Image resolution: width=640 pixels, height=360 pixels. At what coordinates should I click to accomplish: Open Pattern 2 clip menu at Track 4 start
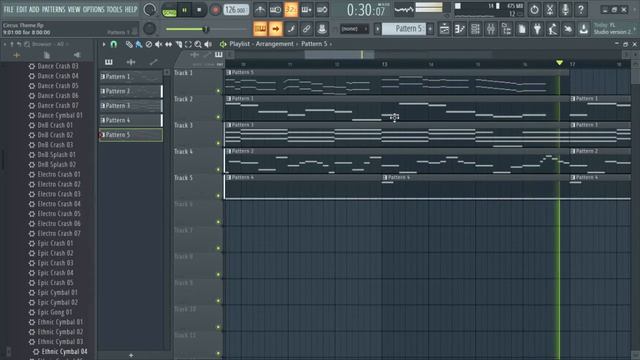coord(229,151)
